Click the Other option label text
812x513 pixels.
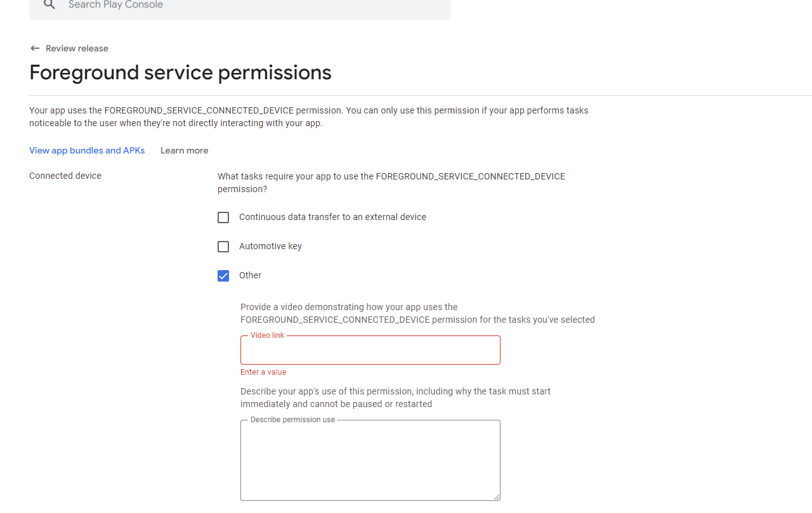click(x=250, y=275)
